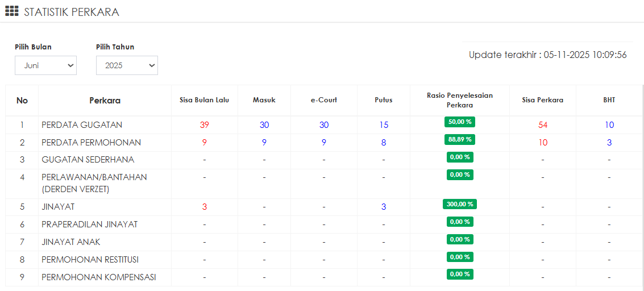
Task: Click Putus value 8 for Perdata Permohonan
Action: 384,143
